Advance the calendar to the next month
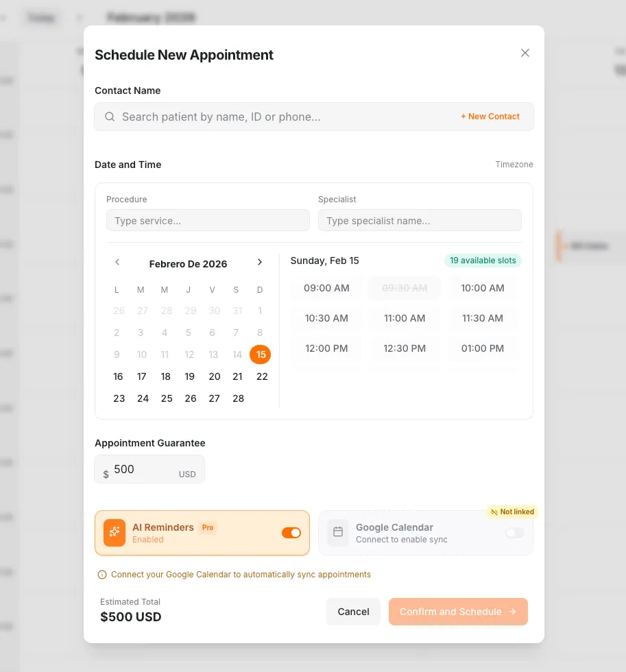This screenshot has height=672, width=626. [x=260, y=262]
